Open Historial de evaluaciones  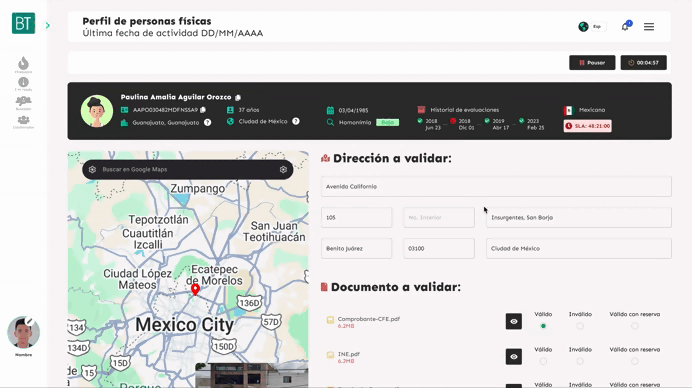tap(464, 110)
